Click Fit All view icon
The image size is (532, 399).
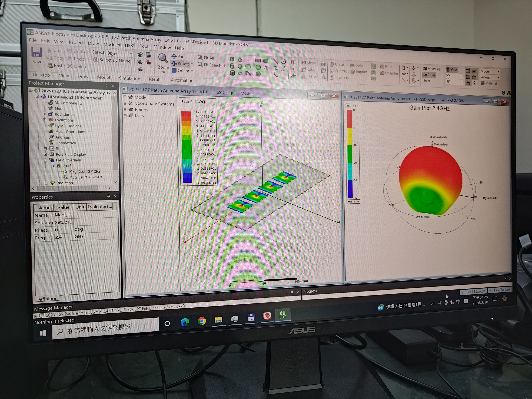pyautogui.click(x=200, y=58)
